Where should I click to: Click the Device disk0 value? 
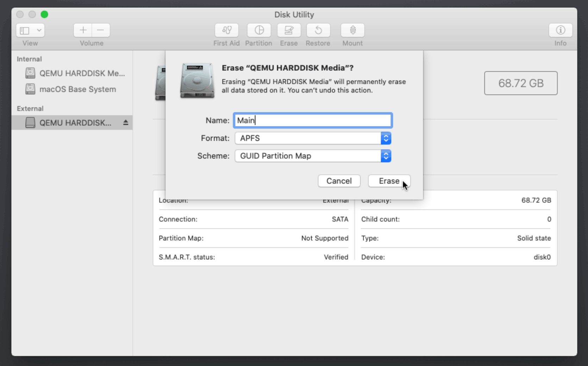tap(542, 257)
